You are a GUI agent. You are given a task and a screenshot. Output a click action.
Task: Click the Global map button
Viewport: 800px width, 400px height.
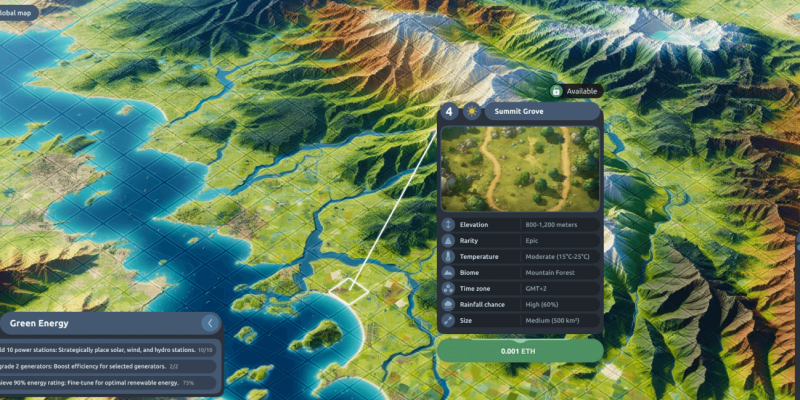coord(17,13)
